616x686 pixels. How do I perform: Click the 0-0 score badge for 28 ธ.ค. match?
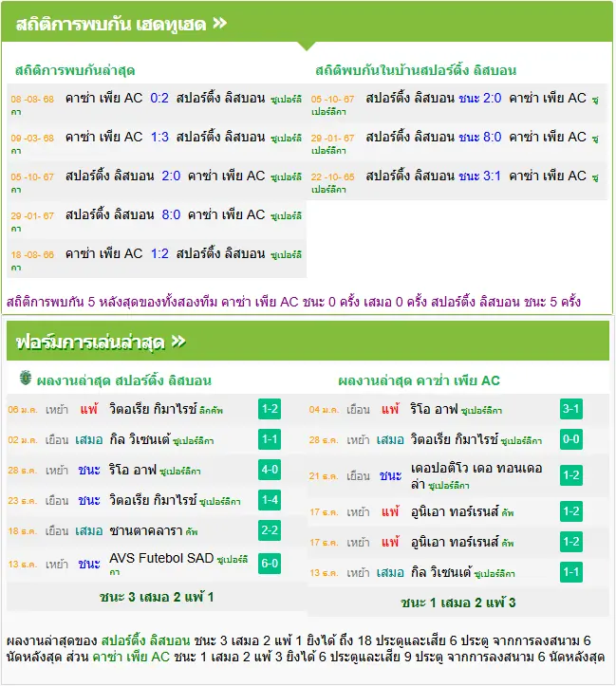point(571,439)
